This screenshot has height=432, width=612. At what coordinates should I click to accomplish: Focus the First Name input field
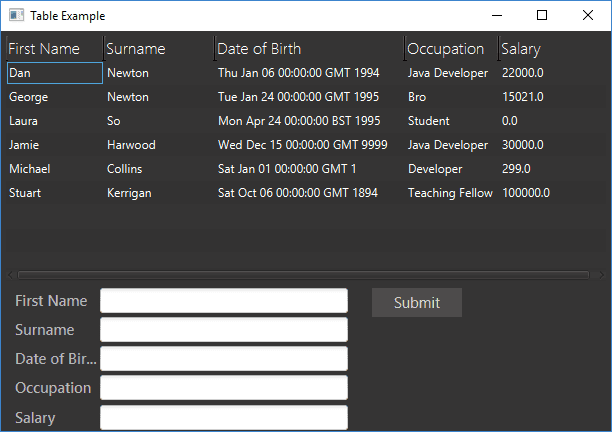[x=223, y=301]
